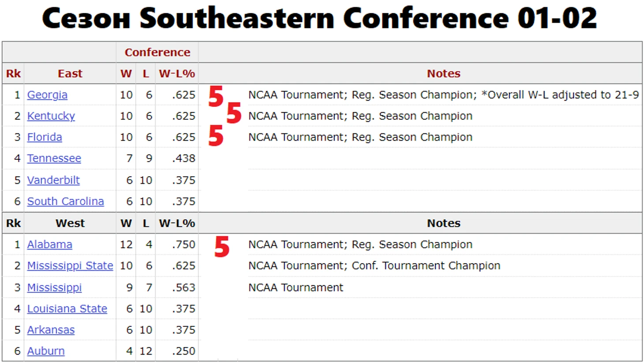Open Vanderbilt team link
644x363 pixels.
(53, 180)
